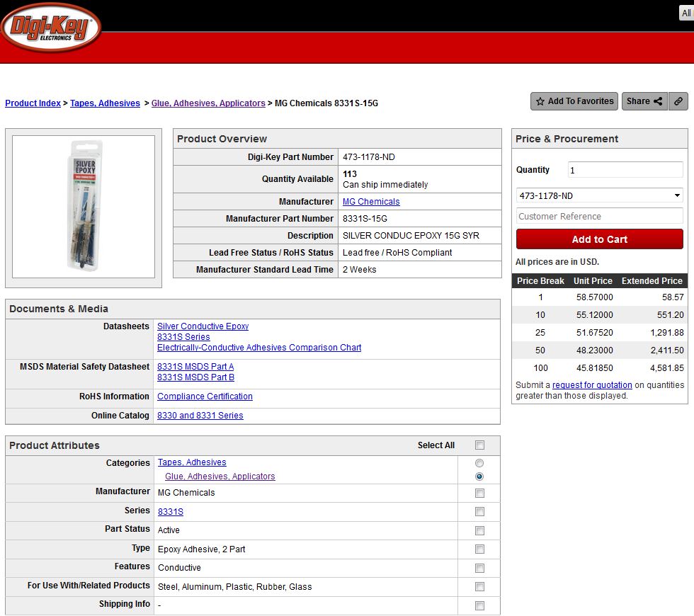Click the unit price 58.57000
Image resolution: width=694 pixels, height=616 pixels.
pyautogui.click(x=594, y=297)
